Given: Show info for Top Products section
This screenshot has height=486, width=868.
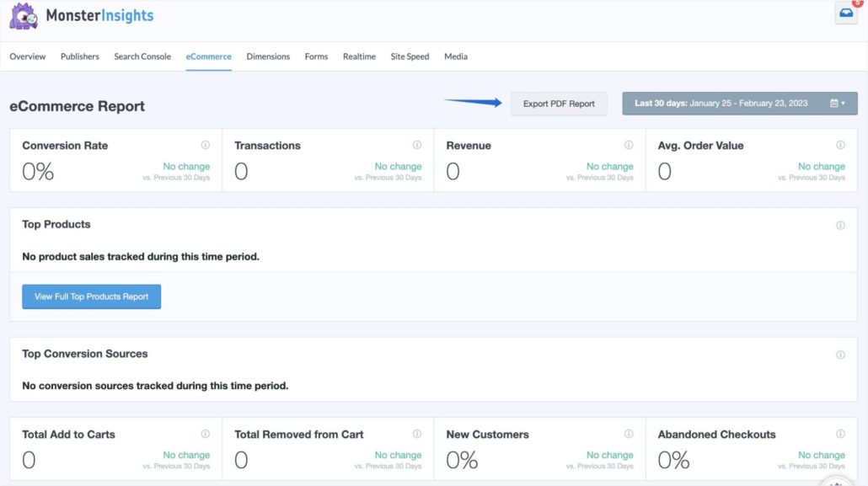Looking at the screenshot, I should click(x=840, y=225).
